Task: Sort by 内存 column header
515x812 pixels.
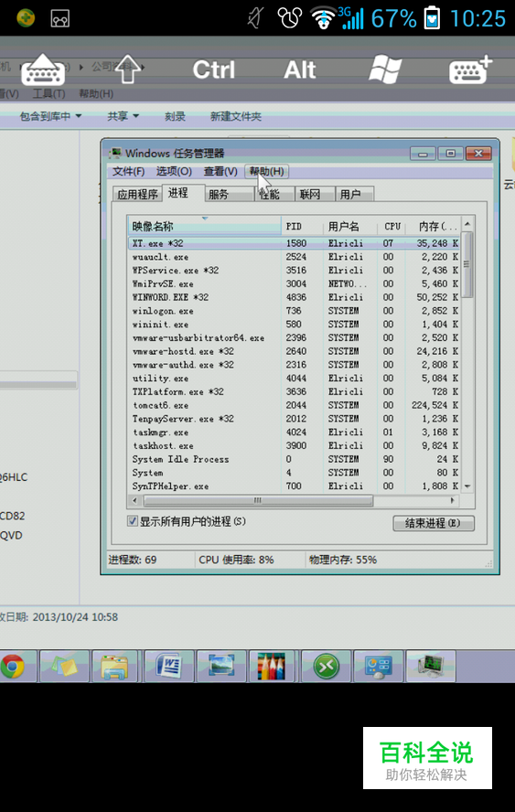Action: pyautogui.click(x=435, y=226)
